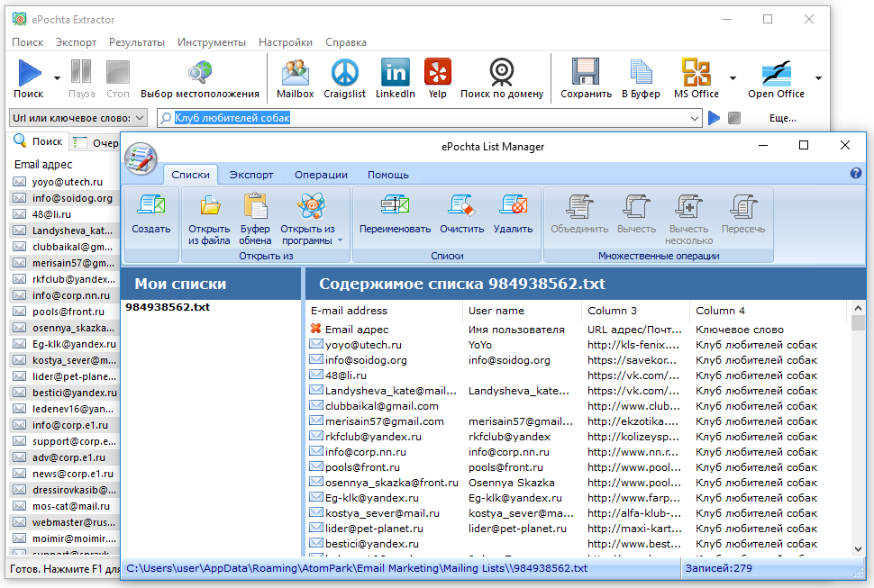
Task: Expand the MS Office dropdown arrow
Action: (x=733, y=78)
